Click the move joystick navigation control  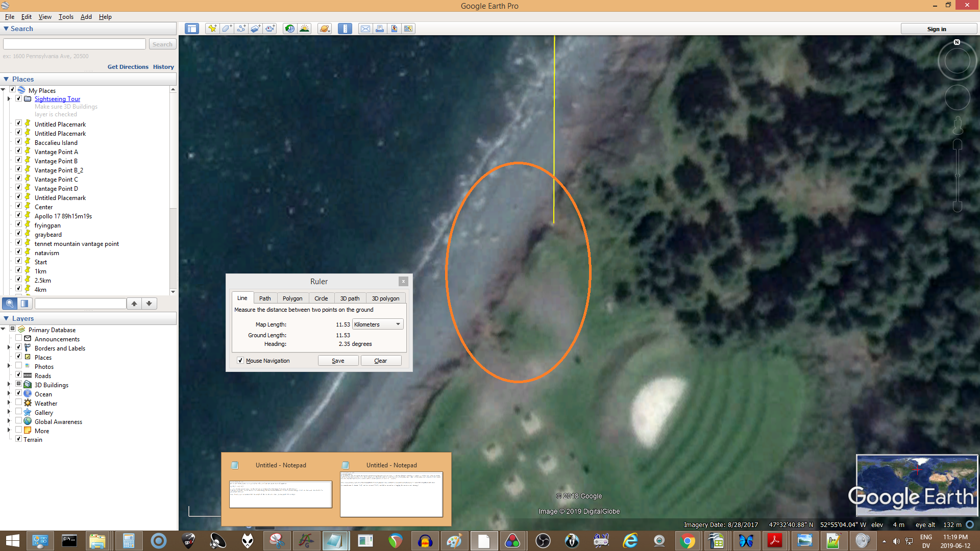957,97
